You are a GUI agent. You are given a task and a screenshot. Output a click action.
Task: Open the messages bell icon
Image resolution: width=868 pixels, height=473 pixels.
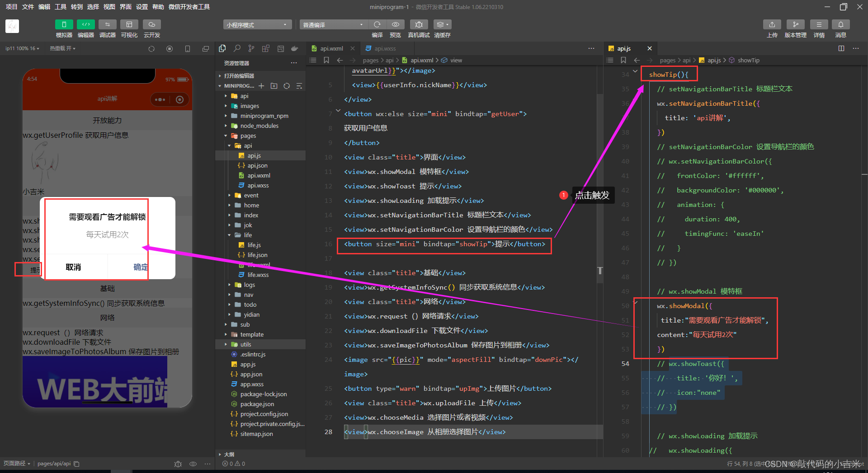click(841, 24)
